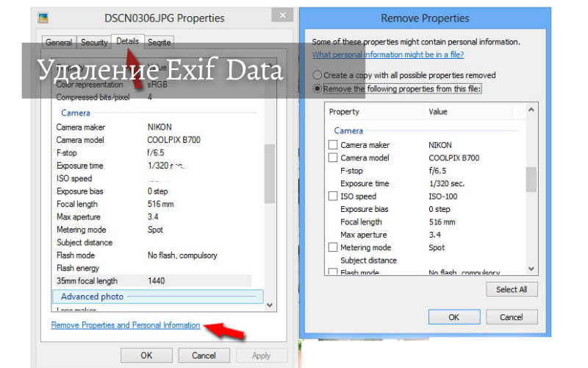This screenshot has height=368, width=588.
Task: Switch to the Security tab
Action: pos(94,43)
